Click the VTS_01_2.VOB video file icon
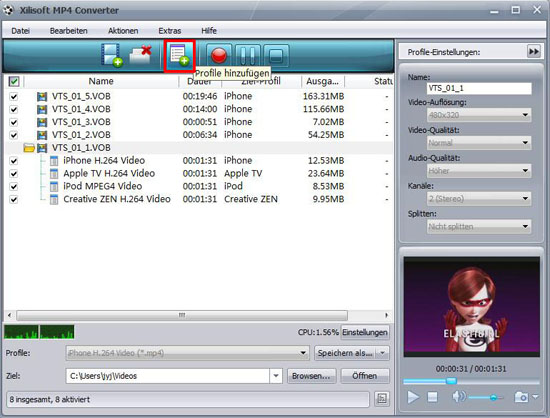This screenshot has width=550, height=418. click(x=42, y=135)
